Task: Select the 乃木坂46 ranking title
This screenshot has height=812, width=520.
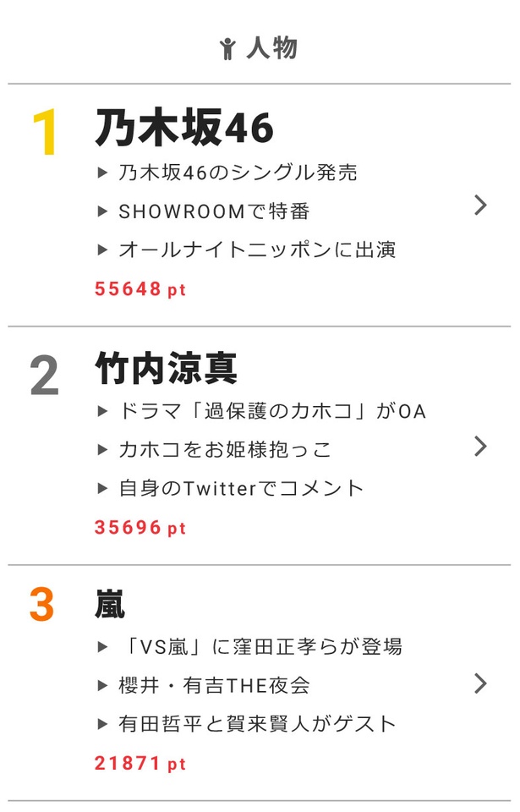Action: click(184, 128)
